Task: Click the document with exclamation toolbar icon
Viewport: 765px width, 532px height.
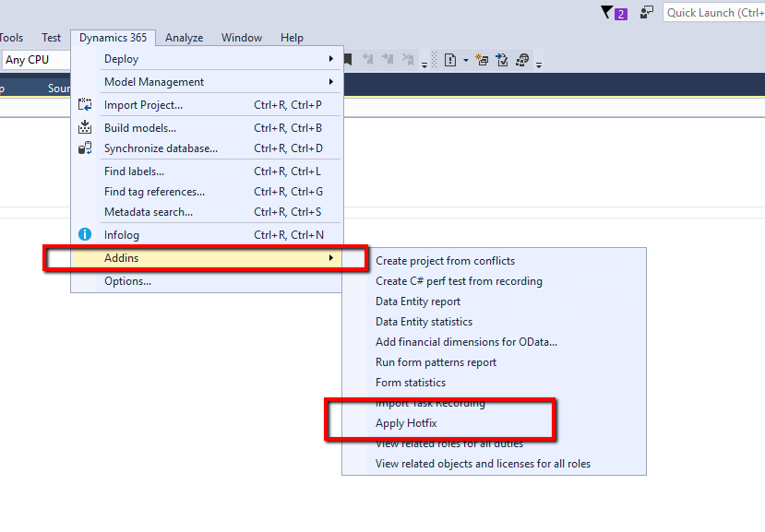Action: [x=450, y=60]
